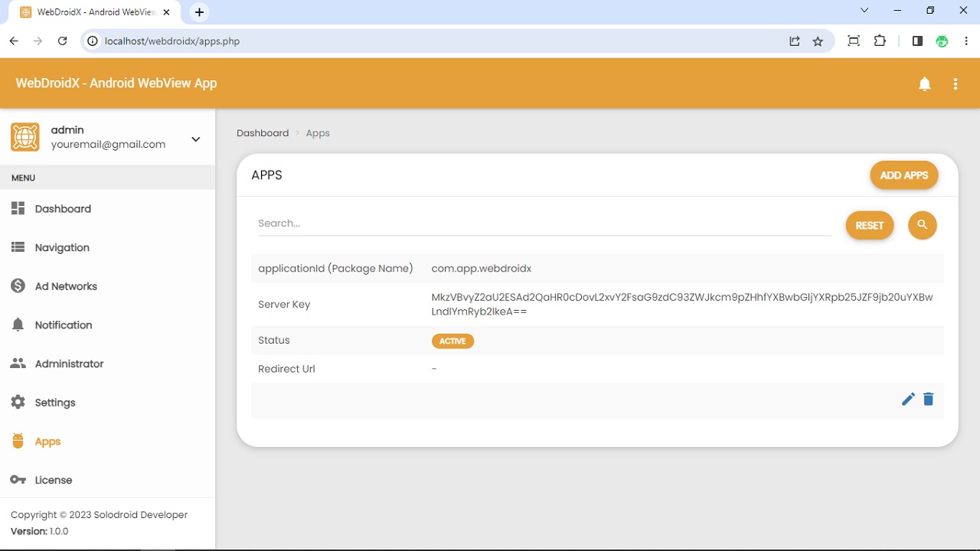Select the License key icon
The width and height of the screenshot is (980, 551).
pyautogui.click(x=18, y=479)
